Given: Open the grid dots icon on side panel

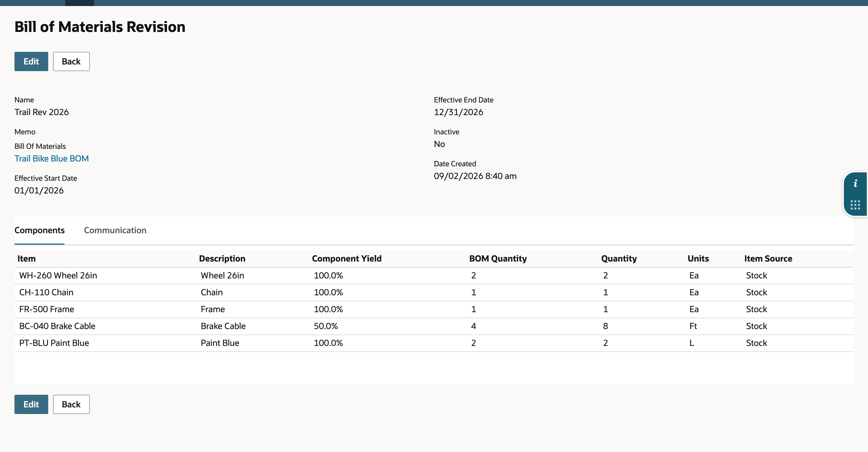Looking at the screenshot, I should click(855, 205).
